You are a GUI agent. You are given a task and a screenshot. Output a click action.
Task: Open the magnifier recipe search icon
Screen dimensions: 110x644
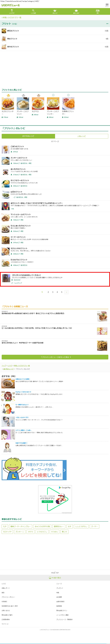pos(33,11)
